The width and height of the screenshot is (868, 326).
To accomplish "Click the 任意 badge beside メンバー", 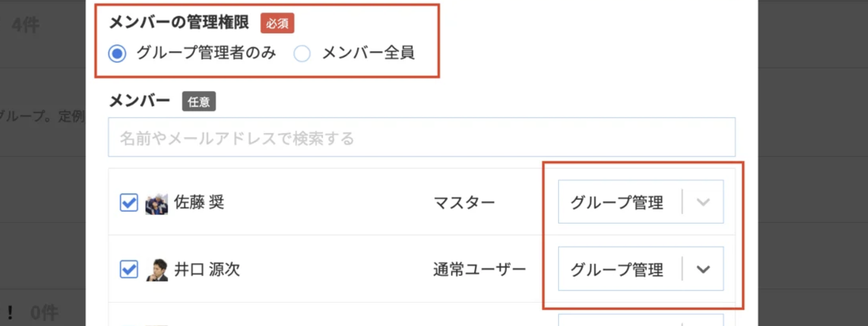I will (199, 101).
